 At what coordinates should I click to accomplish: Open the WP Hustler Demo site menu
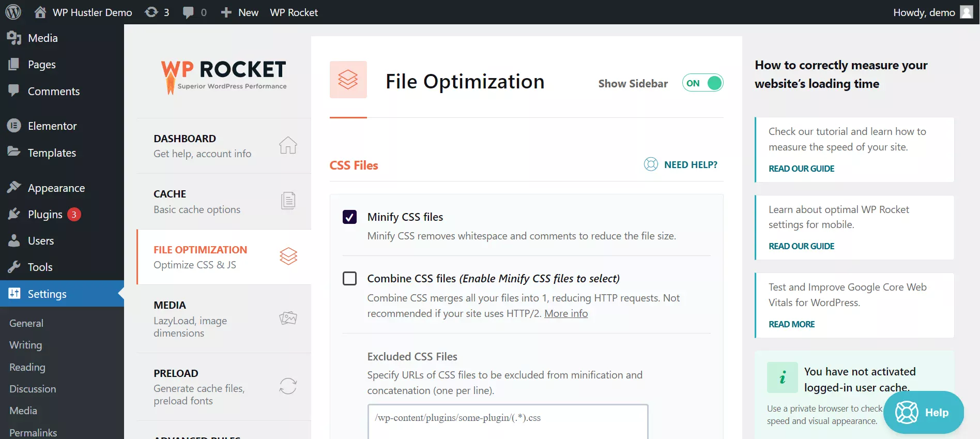point(93,12)
